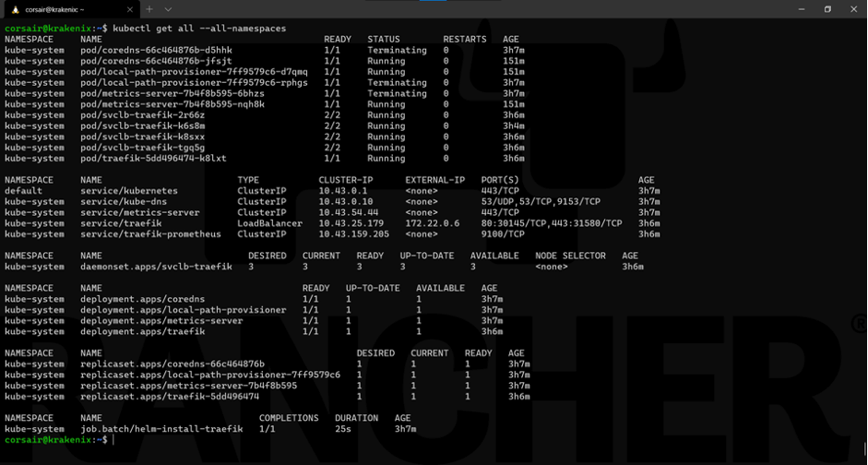Viewport: 868px width, 465px height.
Task: Click the kubectl get all command text
Action: [199, 29]
